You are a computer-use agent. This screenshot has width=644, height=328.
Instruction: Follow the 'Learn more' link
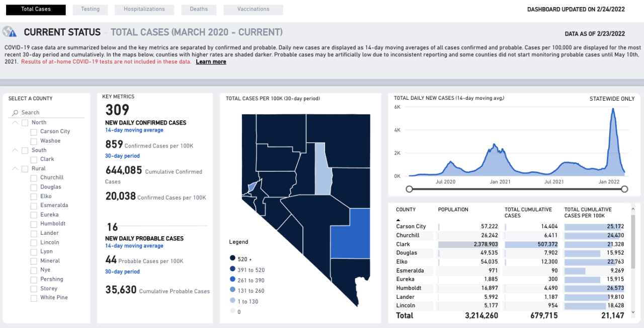(211, 62)
